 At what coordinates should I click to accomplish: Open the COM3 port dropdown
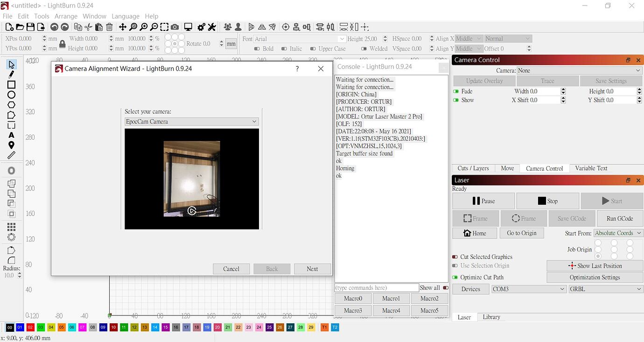529,289
